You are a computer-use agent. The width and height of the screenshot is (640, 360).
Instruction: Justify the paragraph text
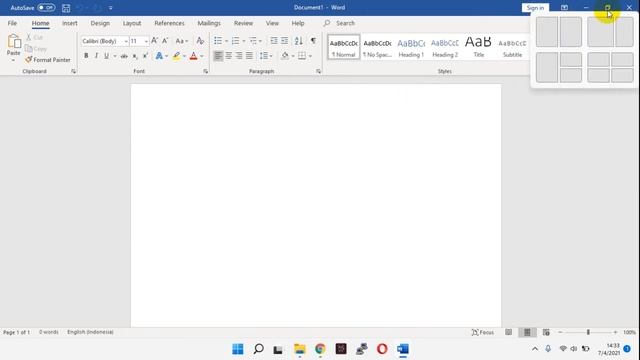click(x=249, y=56)
